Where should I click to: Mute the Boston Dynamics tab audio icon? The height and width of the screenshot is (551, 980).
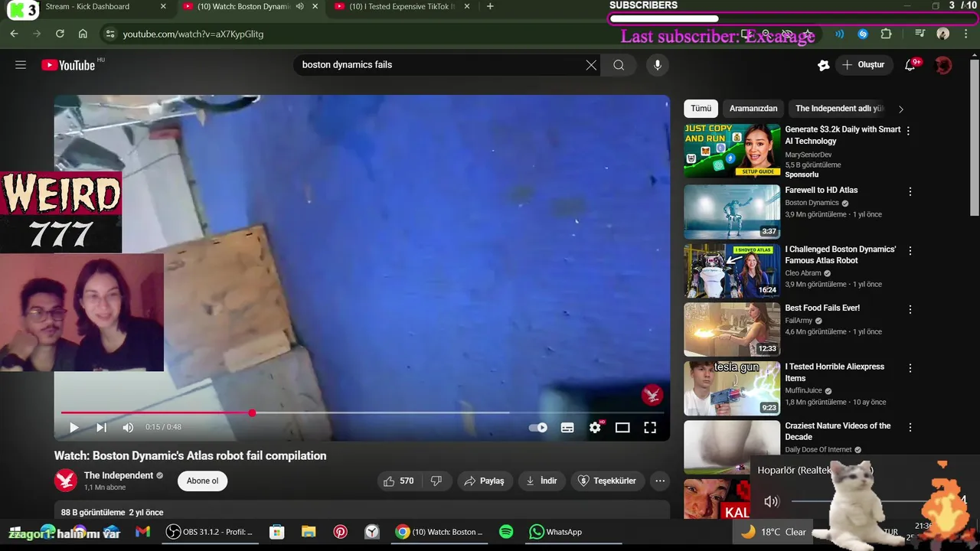(x=299, y=6)
